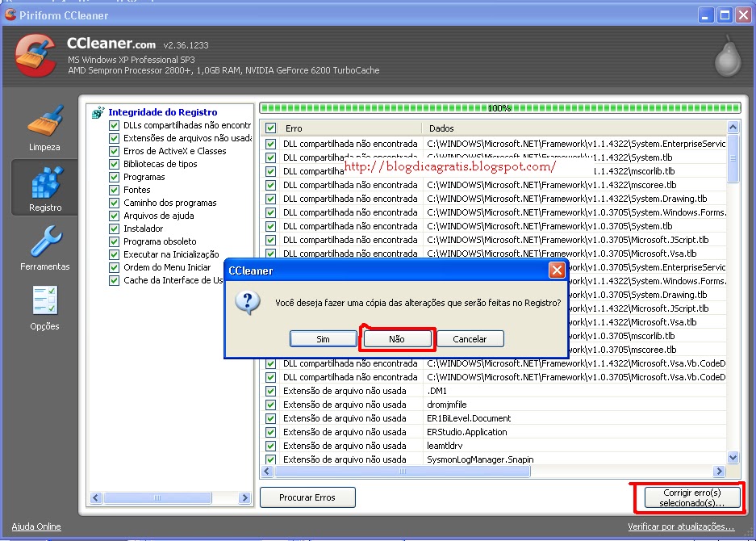
Task: Toggle the select-all checkbox in Erro header
Action: coord(270,128)
